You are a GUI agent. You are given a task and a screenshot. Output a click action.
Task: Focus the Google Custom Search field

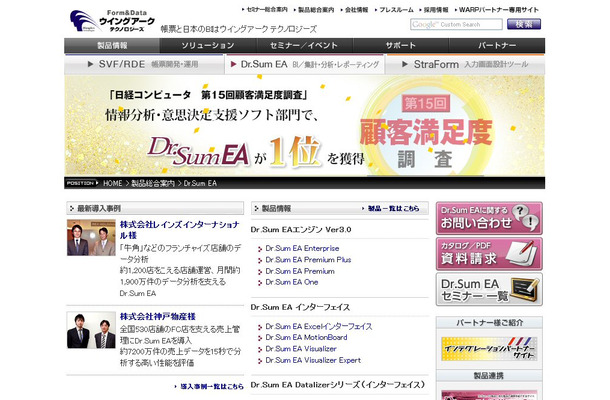click(456, 24)
